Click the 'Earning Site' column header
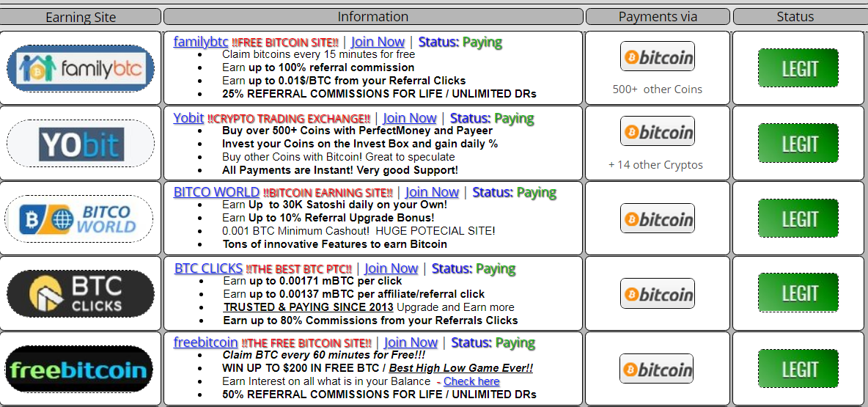This screenshot has height=407, width=868. tap(81, 17)
